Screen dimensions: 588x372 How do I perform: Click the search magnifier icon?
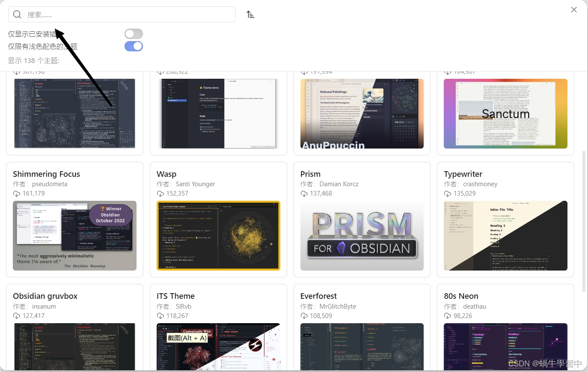point(17,15)
